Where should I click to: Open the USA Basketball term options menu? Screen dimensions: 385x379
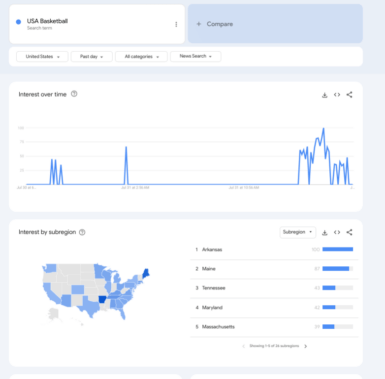(x=176, y=24)
